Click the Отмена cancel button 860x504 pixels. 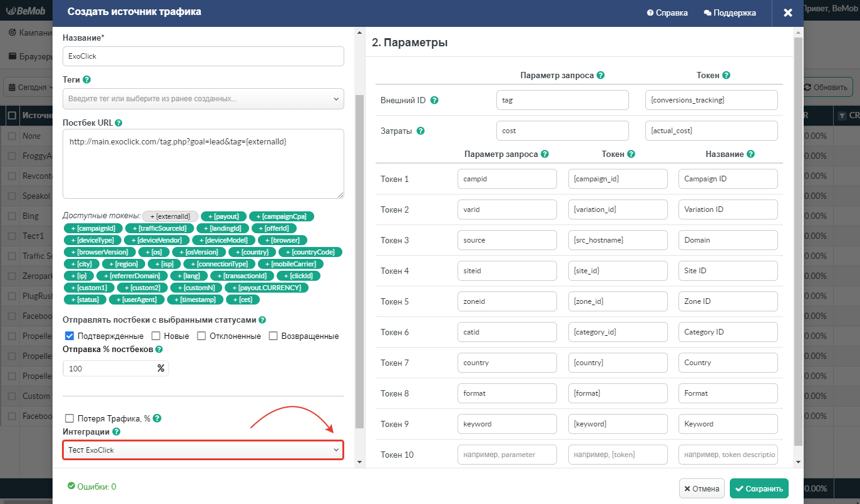(702, 489)
